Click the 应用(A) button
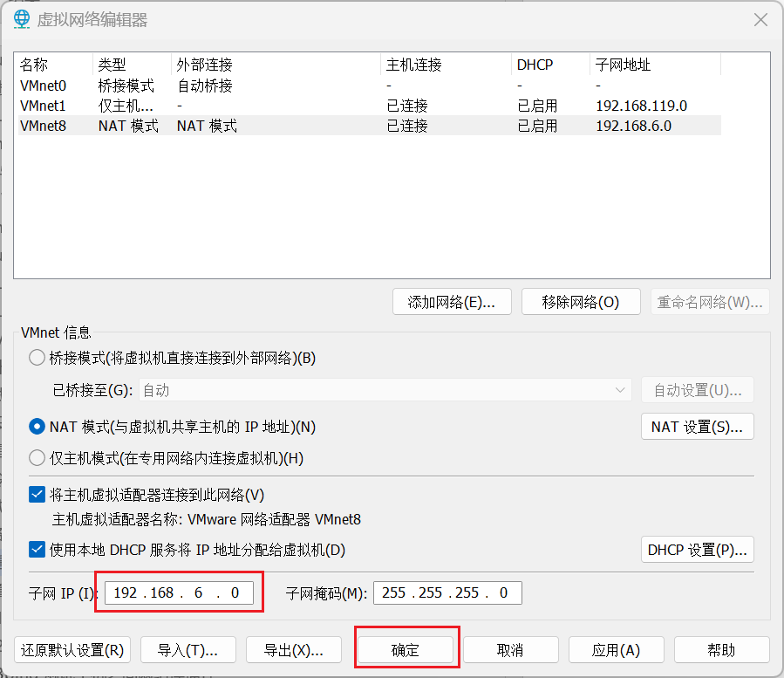This screenshot has width=784, height=678. coord(616,650)
